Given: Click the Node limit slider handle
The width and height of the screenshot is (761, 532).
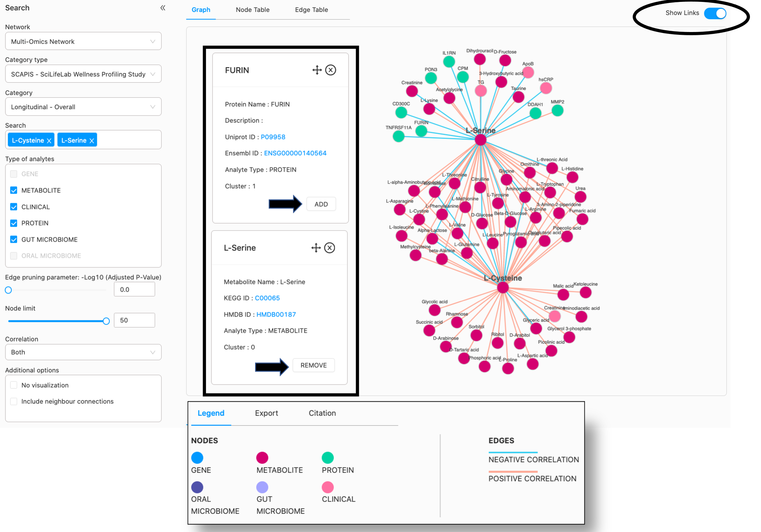Looking at the screenshot, I should pos(106,321).
